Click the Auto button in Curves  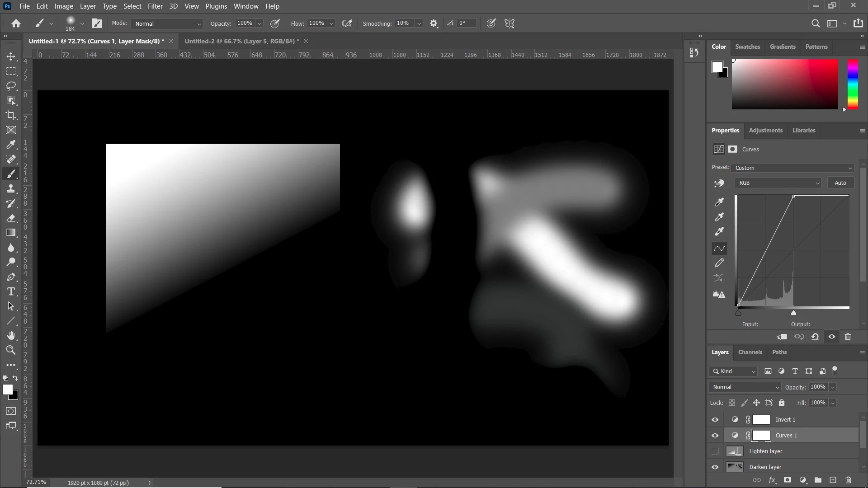click(x=840, y=183)
